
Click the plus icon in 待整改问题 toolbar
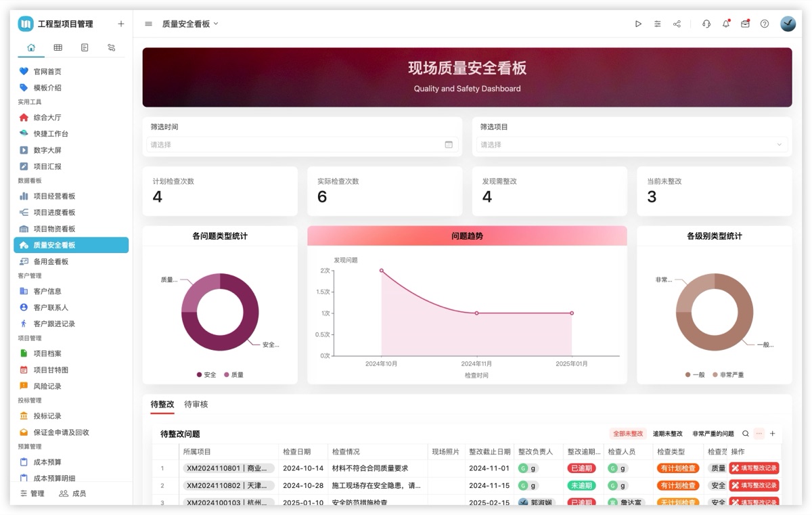point(773,434)
